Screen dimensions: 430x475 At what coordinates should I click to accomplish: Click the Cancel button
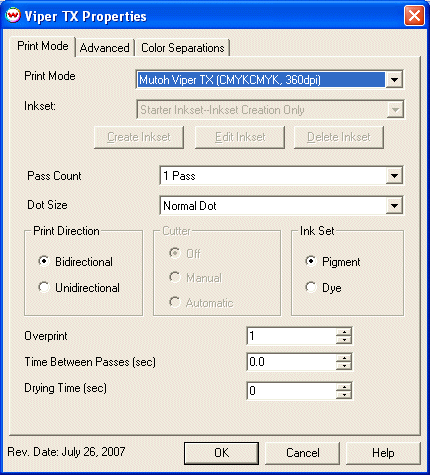pos(303,453)
